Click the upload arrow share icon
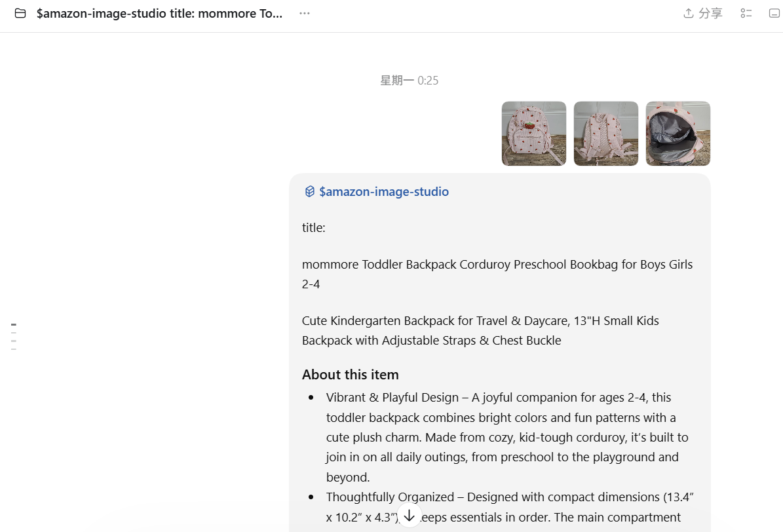 click(689, 14)
